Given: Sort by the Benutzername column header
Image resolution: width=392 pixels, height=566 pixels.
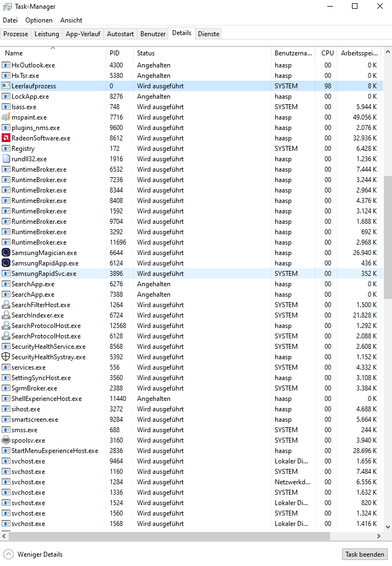Looking at the screenshot, I should click(x=293, y=53).
